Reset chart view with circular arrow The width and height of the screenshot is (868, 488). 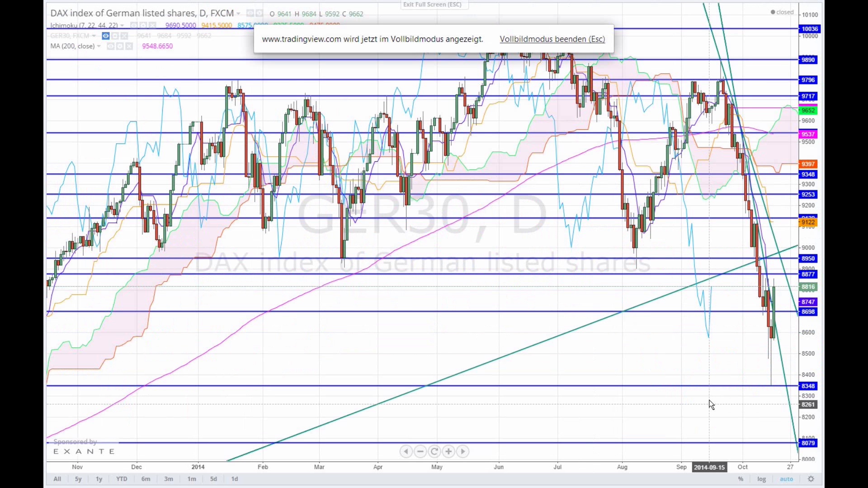434,451
